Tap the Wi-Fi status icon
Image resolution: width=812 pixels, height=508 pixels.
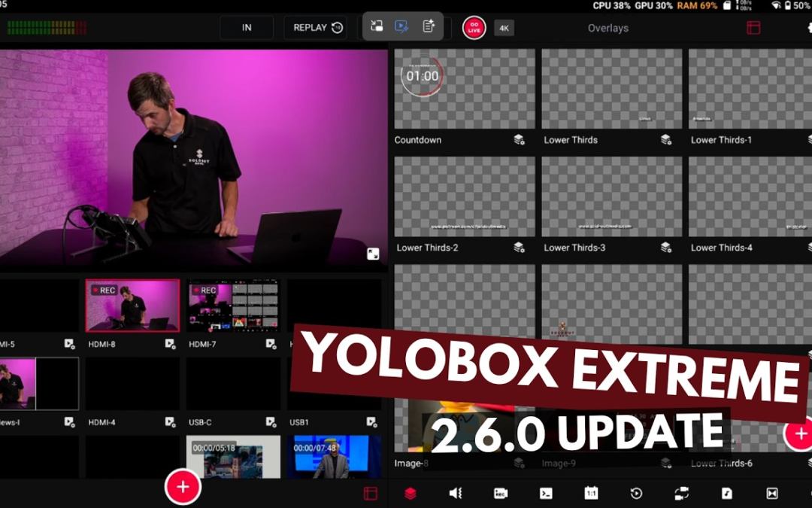[776, 6]
